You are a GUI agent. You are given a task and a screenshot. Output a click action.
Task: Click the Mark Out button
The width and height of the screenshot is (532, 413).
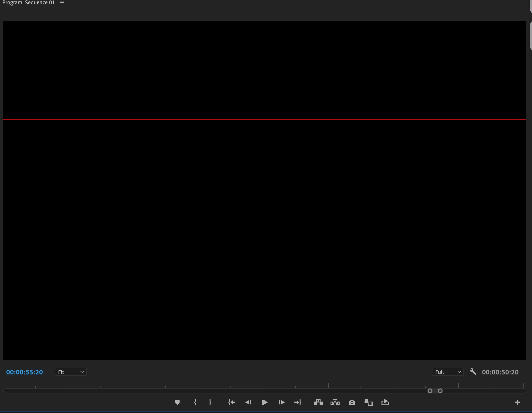(x=210, y=402)
